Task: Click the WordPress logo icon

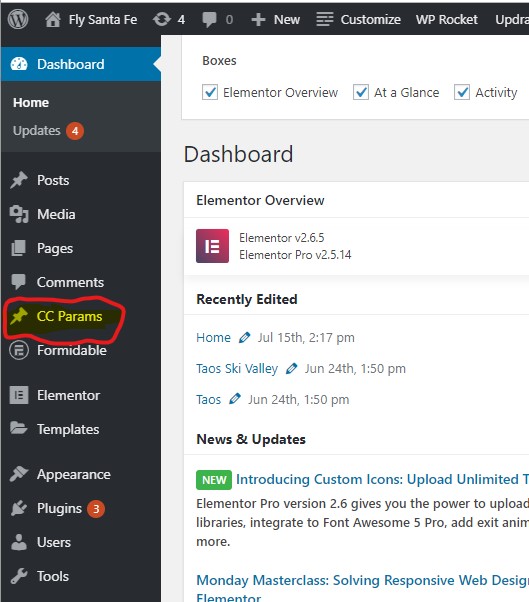Action: [x=18, y=19]
